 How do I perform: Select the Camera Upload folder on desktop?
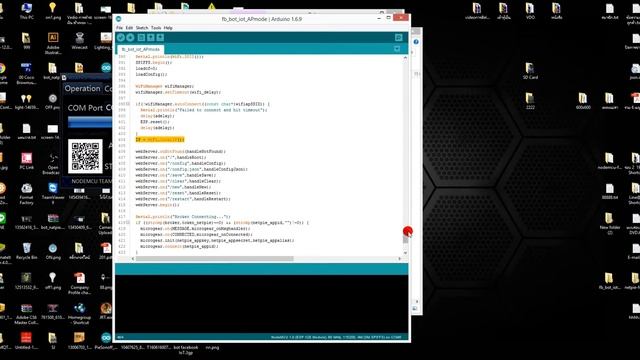106,223
